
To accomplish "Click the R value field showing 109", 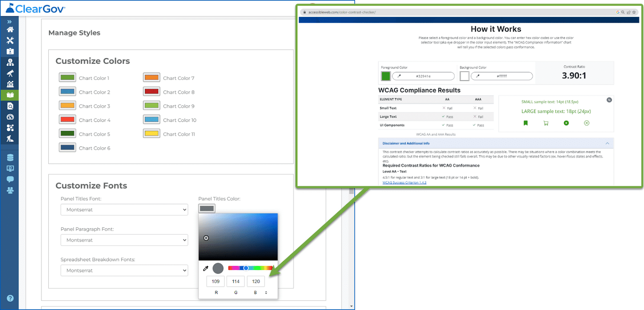I will click(216, 281).
